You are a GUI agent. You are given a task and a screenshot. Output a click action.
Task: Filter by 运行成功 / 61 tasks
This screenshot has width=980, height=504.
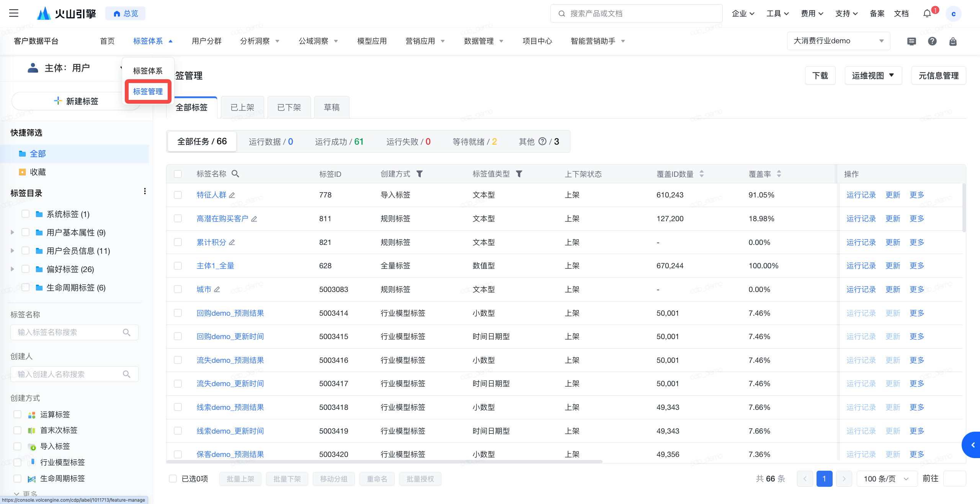click(x=339, y=142)
